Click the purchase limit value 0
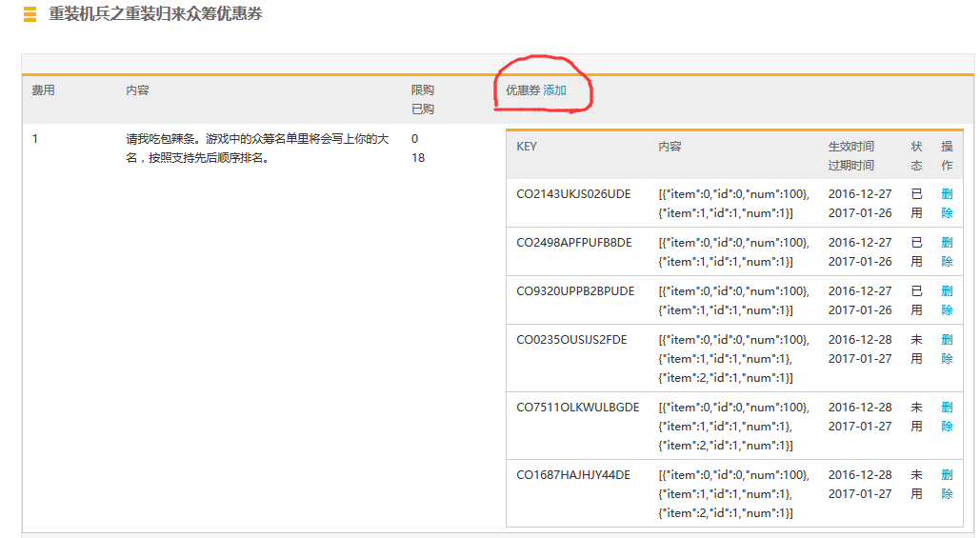The width and height of the screenshot is (980, 538). click(414, 139)
